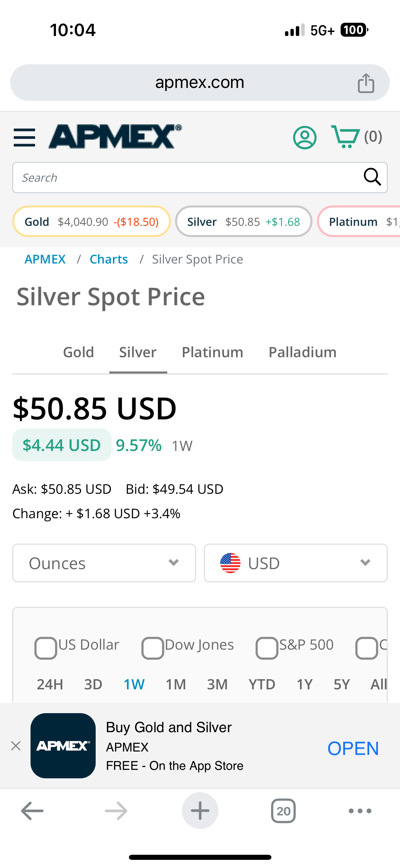Open the hamburger navigation menu
400x868 pixels.
24,138
